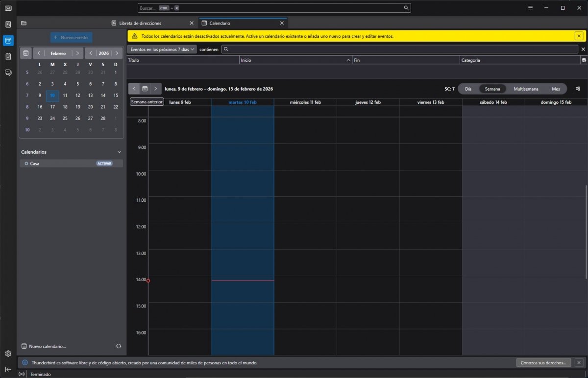Click the event filter search field
Image resolution: width=588 pixels, height=378 pixels.
pos(399,49)
